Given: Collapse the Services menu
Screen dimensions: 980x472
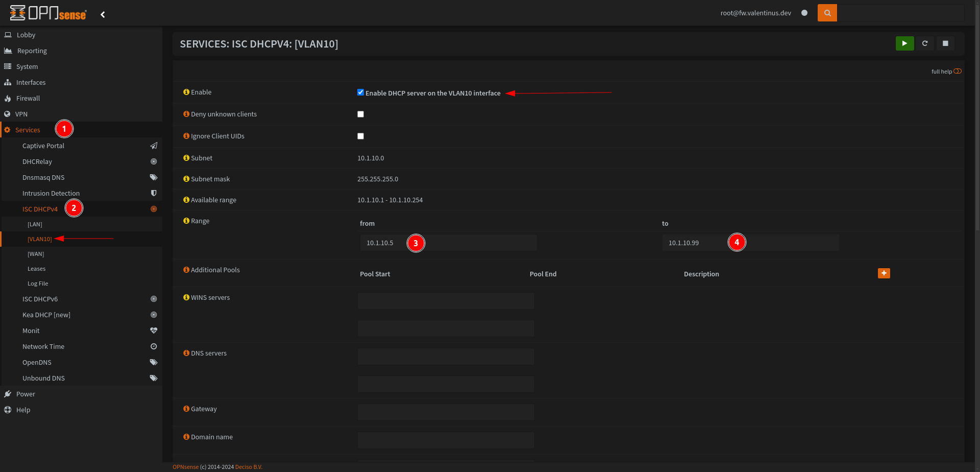Looking at the screenshot, I should click(81, 130).
